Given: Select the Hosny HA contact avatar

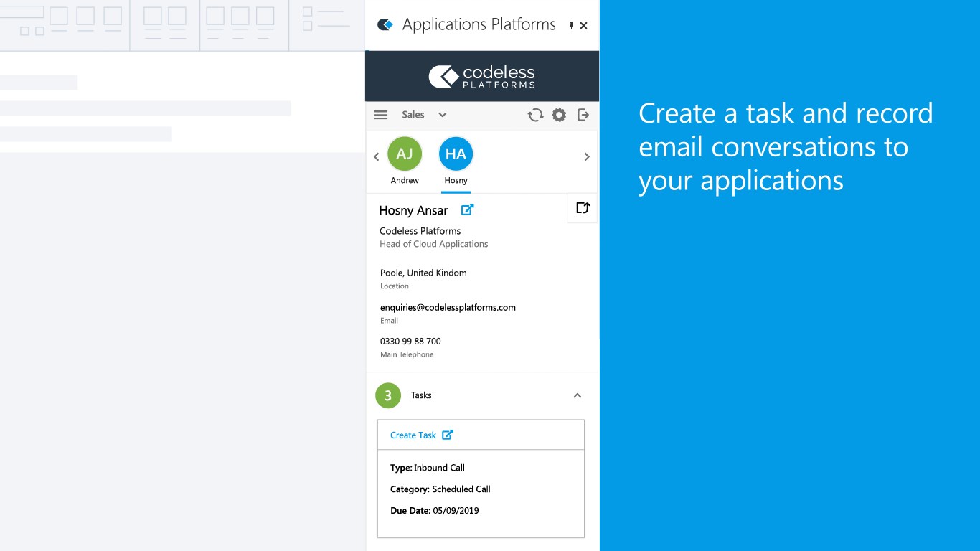Looking at the screenshot, I should pyautogui.click(x=456, y=154).
